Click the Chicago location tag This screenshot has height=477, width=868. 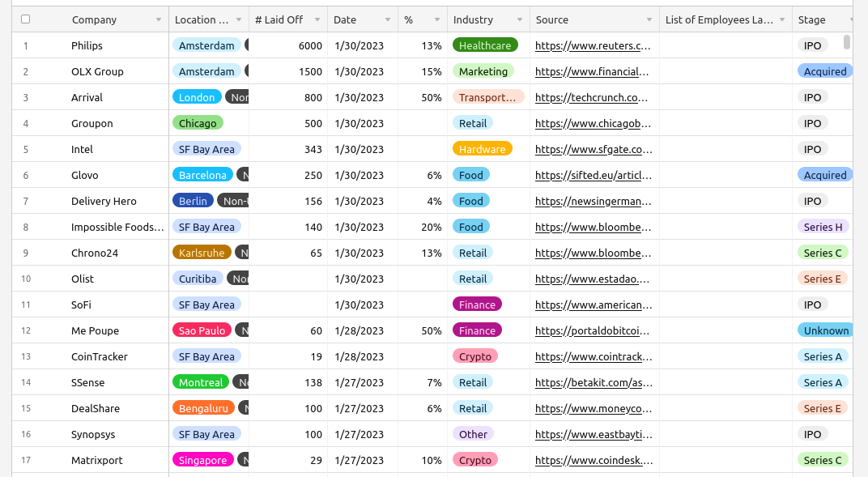click(198, 123)
